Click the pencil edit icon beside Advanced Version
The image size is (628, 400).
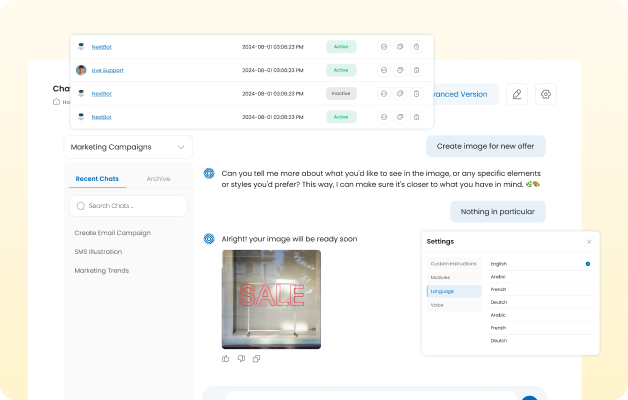pos(517,95)
